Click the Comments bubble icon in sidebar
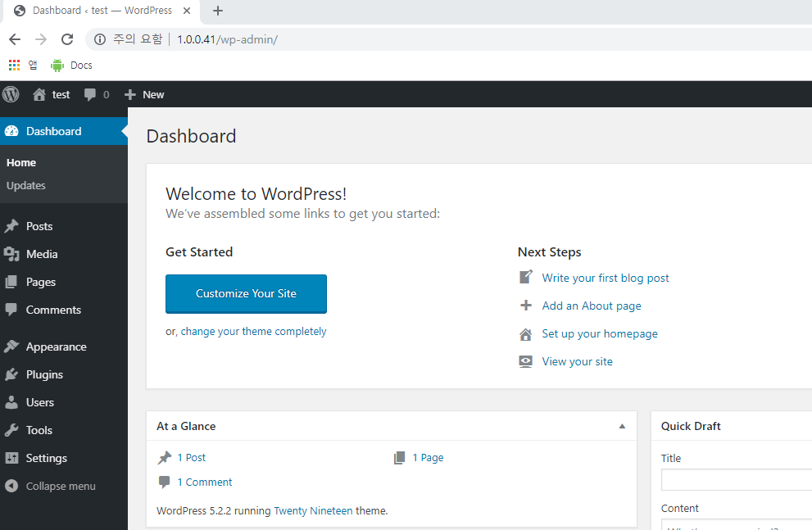Screen dimensions: 812x530 (x=11, y=310)
